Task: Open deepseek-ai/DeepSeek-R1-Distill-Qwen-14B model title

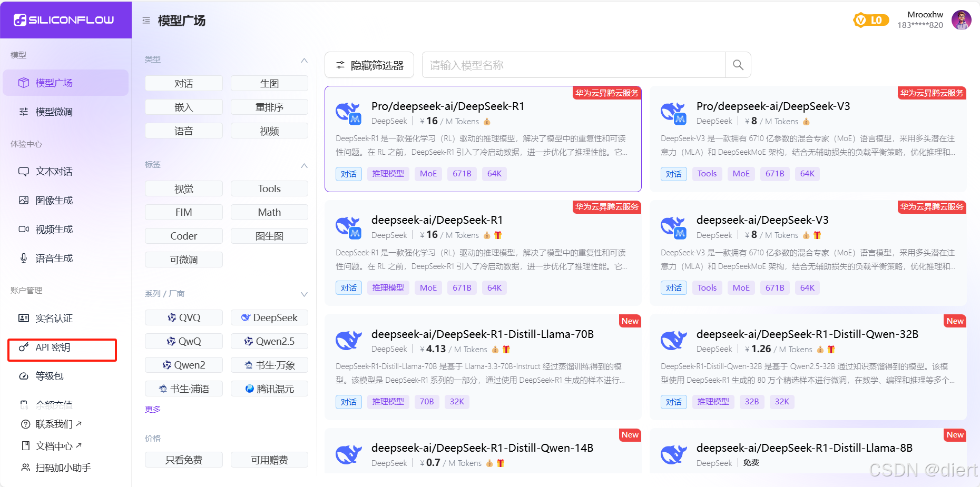Action: 482,448
